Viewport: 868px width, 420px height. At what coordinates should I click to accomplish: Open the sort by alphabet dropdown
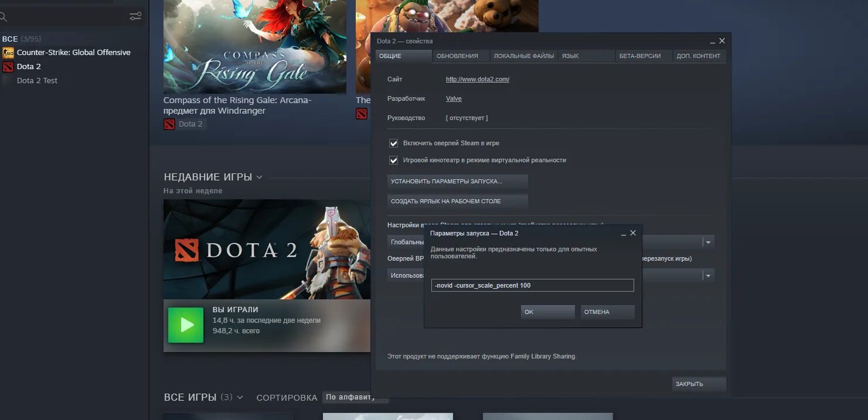tap(355, 397)
